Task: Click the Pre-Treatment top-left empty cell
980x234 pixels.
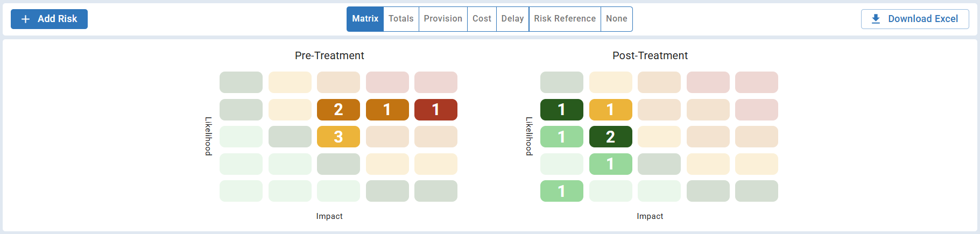Action: (241, 82)
